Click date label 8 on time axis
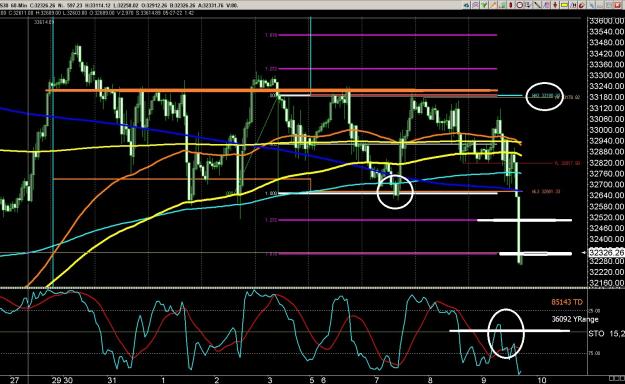The width and height of the screenshot is (625, 384). tap(430, 380)
